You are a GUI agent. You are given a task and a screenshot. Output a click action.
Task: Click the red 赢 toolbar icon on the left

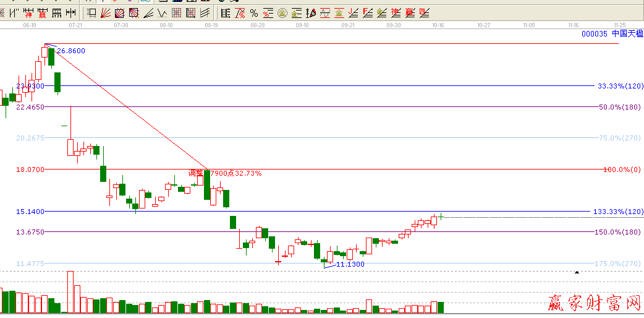point(42,13)
